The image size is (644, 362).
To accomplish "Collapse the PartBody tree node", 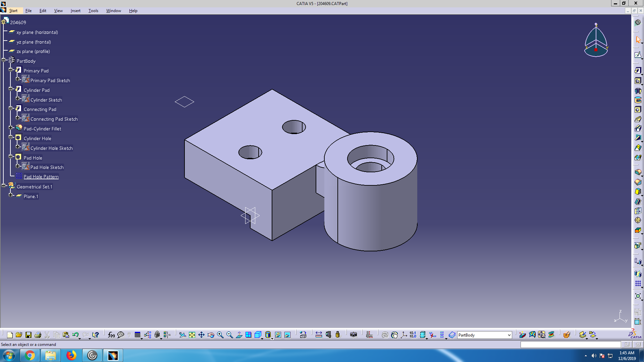I will click(4, 60).
